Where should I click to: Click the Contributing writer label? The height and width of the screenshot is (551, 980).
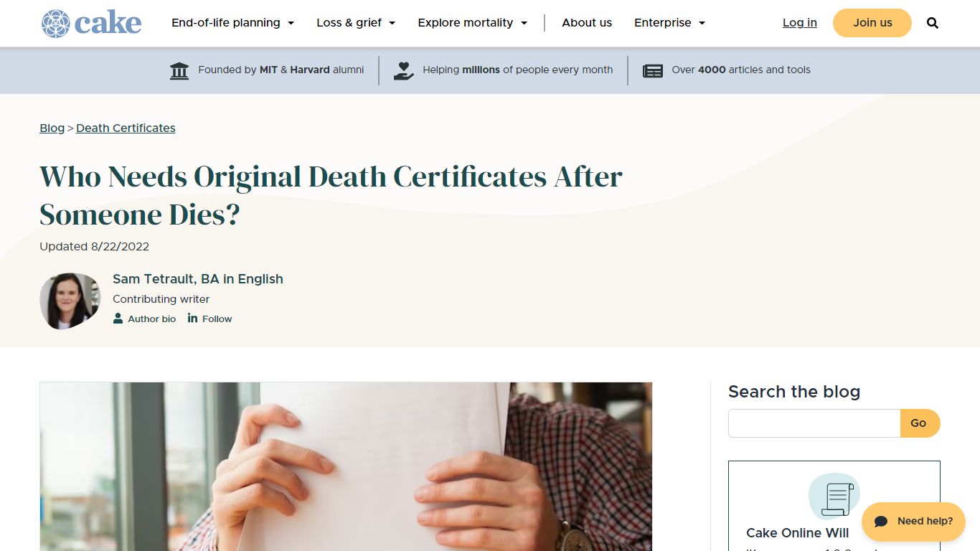[x=161, y=299]
